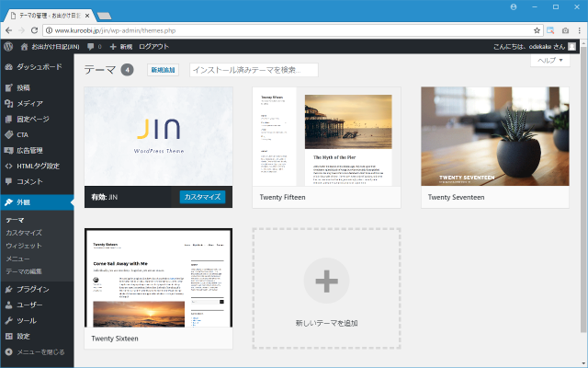Click the 設定 settings icon
Viewport: 588px width, 368px height.
click(8, 336)
